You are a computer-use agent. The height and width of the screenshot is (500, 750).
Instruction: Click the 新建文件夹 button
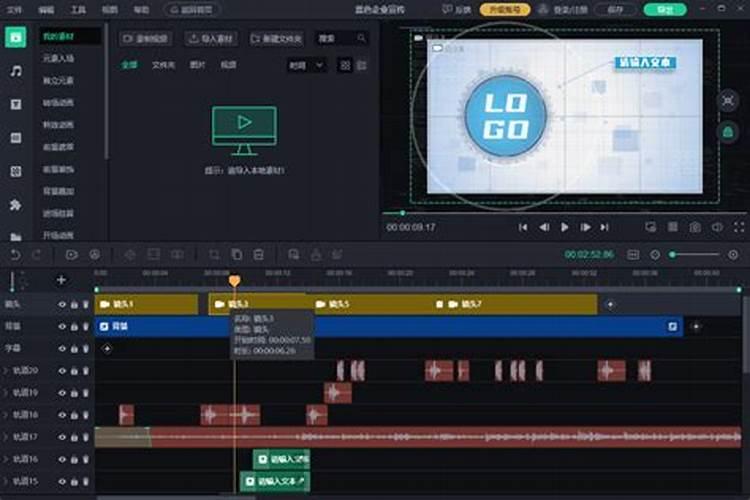pyautogui.click(x=276, y=38)
